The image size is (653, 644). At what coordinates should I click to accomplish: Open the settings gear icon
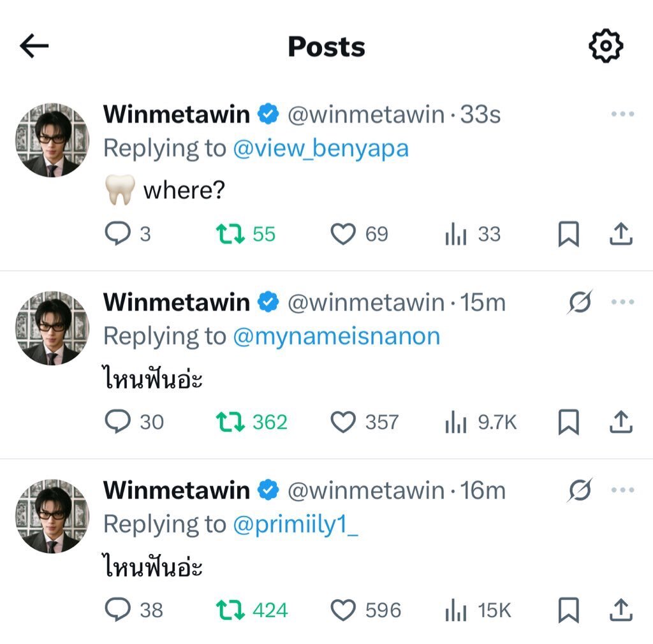[x=605, y=46]
